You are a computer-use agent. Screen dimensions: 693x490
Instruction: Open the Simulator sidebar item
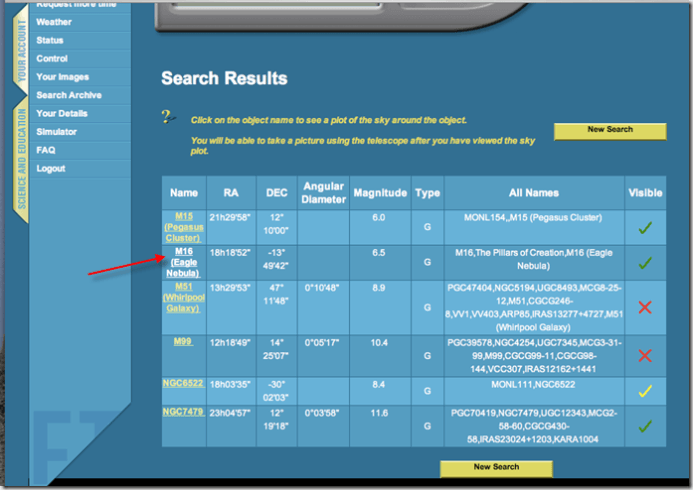56,132
